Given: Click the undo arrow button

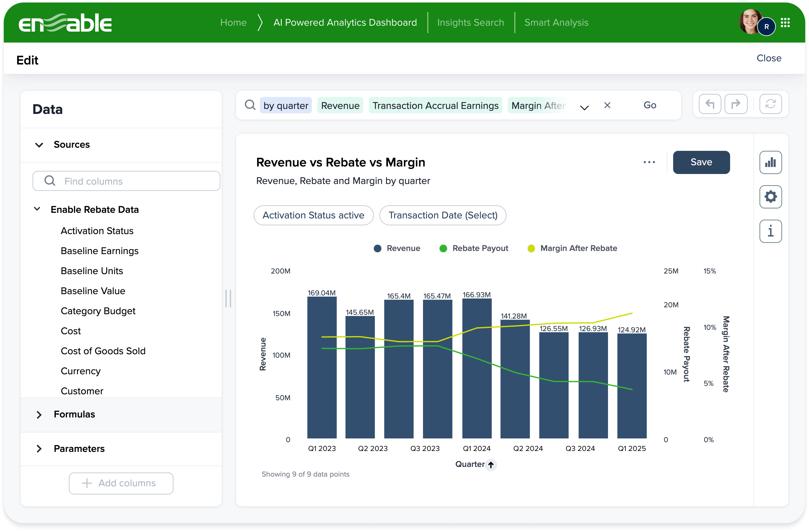Looking at the screenshot, I should [x=709, y=104].
